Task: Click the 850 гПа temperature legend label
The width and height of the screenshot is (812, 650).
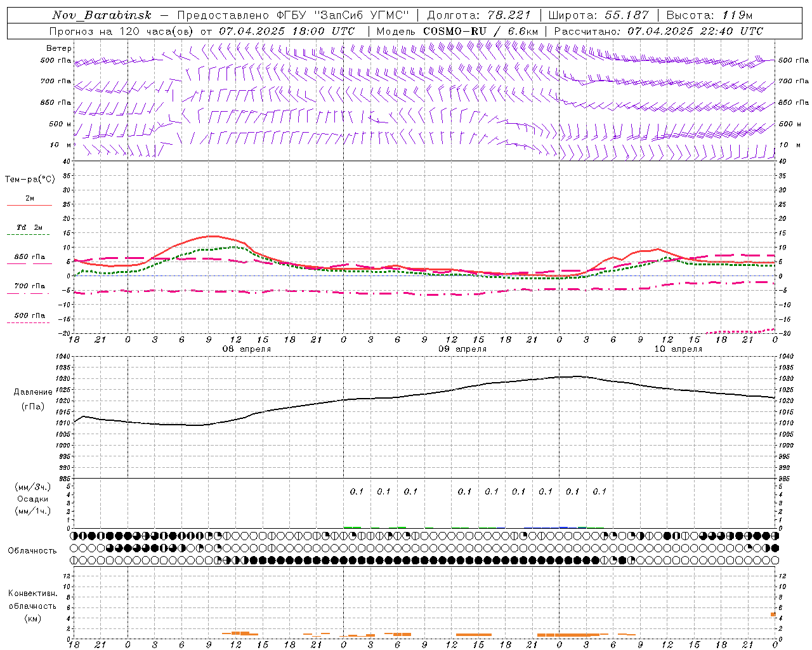Action: point(30,257)
